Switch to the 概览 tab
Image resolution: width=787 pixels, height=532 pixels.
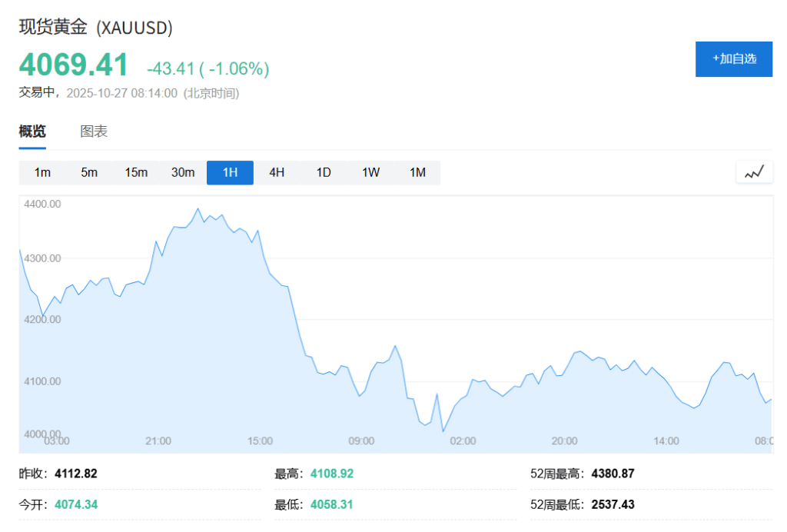tap(32, 131)
